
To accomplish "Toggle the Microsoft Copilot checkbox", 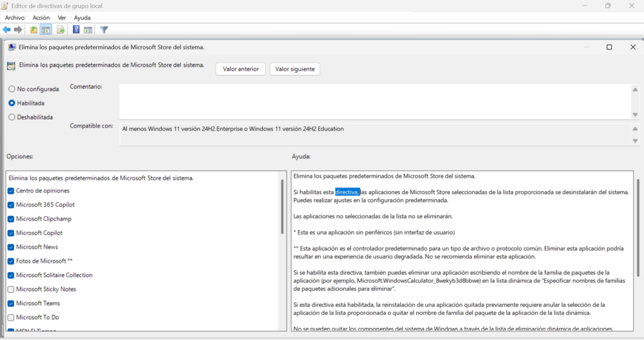I will 11,233.
